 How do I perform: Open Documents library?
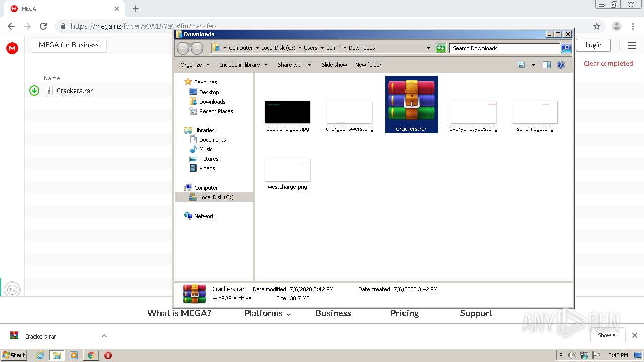pos(212,140)
